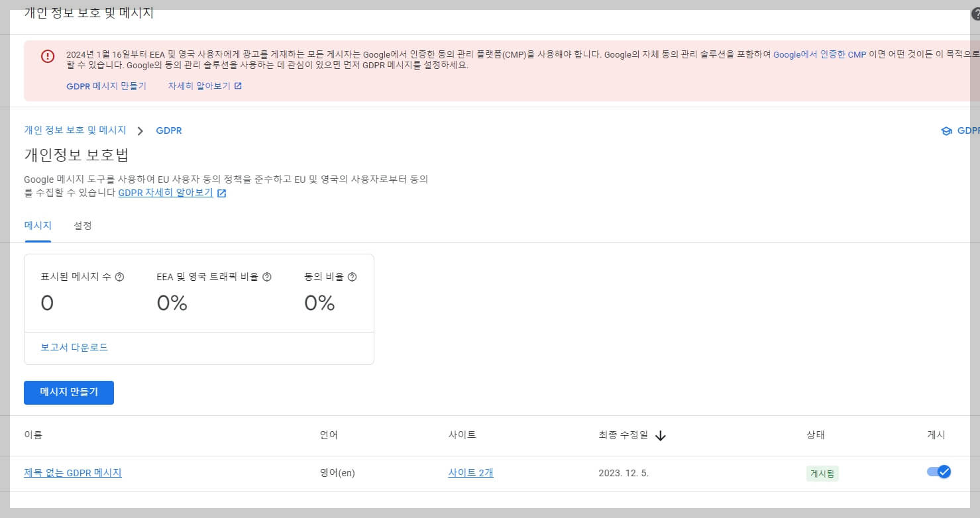Viewport: 980px width, 518px height.
Task: Click the descending sort arrow on 최종 수정일
Action: [660, 435]
